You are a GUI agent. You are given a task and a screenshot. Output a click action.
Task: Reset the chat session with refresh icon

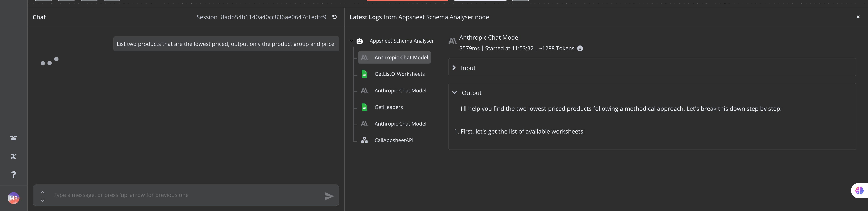pos(334,17)
